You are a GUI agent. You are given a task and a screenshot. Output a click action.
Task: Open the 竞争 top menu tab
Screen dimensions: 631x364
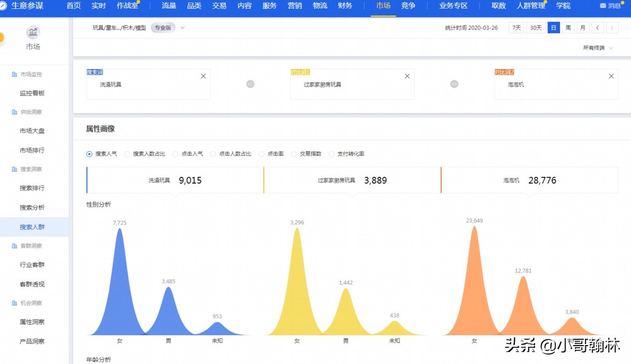[x=409, y=6]
